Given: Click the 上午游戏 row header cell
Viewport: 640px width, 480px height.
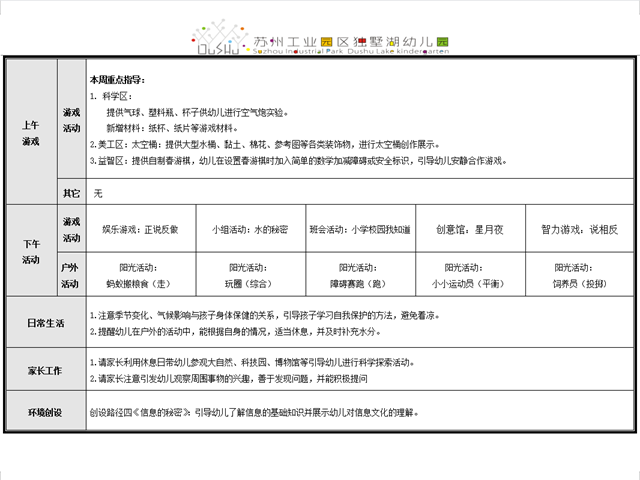Looking at the screenshot, I should click(32, 132).
